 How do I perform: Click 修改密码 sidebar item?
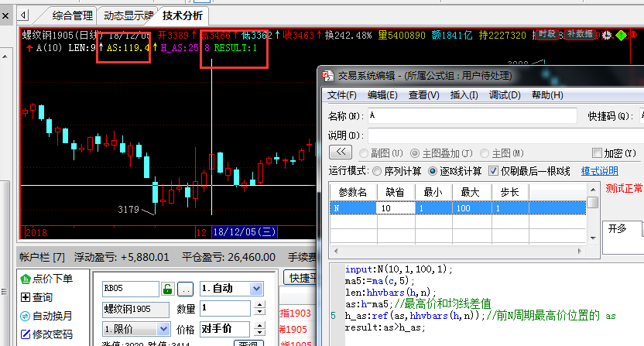click(x=46, y=334)
